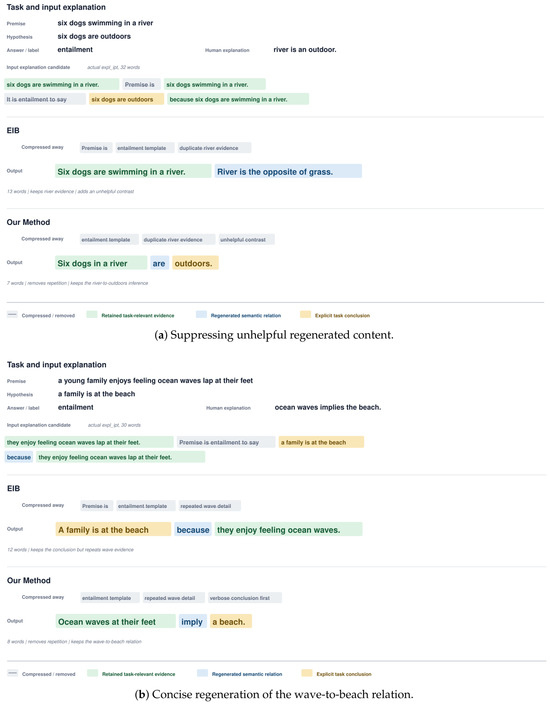This screenshot has width=550, height=705.
Task: Select the 'River is the opposite of grass.' chip
Action: [x=288, y=171]
